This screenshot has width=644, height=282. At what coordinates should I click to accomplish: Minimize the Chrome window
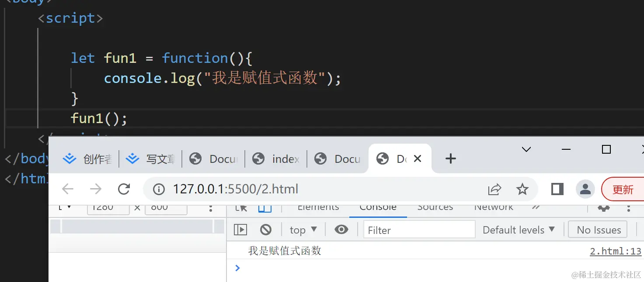(566, 149)
